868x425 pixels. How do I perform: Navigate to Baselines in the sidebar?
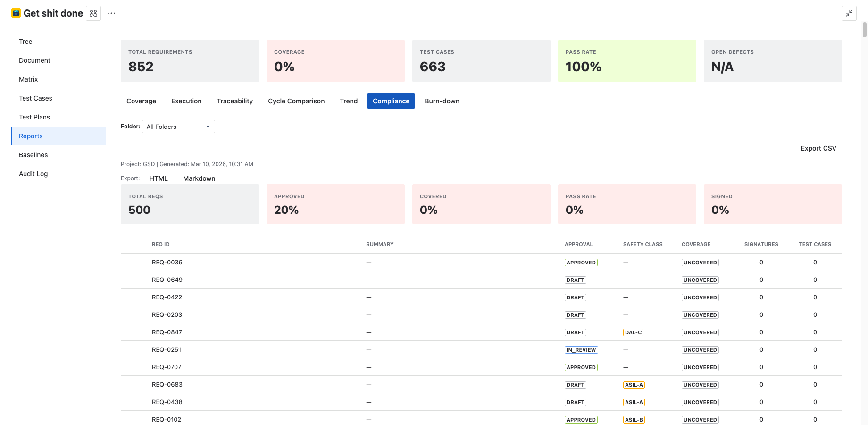[33, 155]
